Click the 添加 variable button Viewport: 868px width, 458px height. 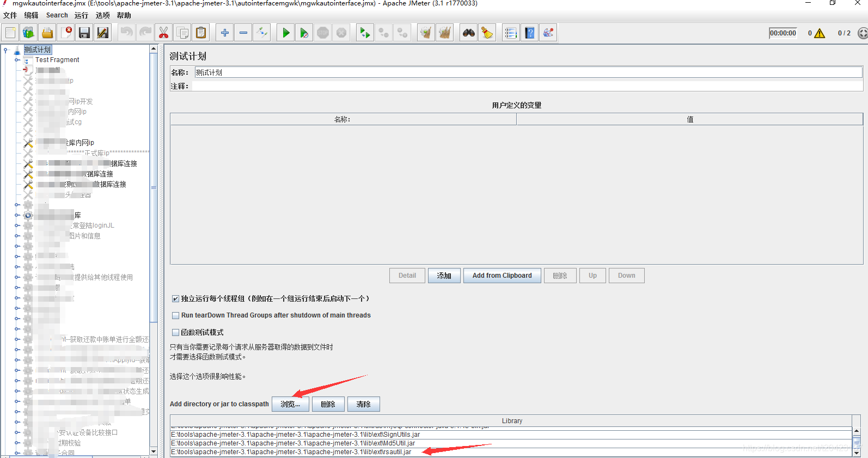(444, 276)
